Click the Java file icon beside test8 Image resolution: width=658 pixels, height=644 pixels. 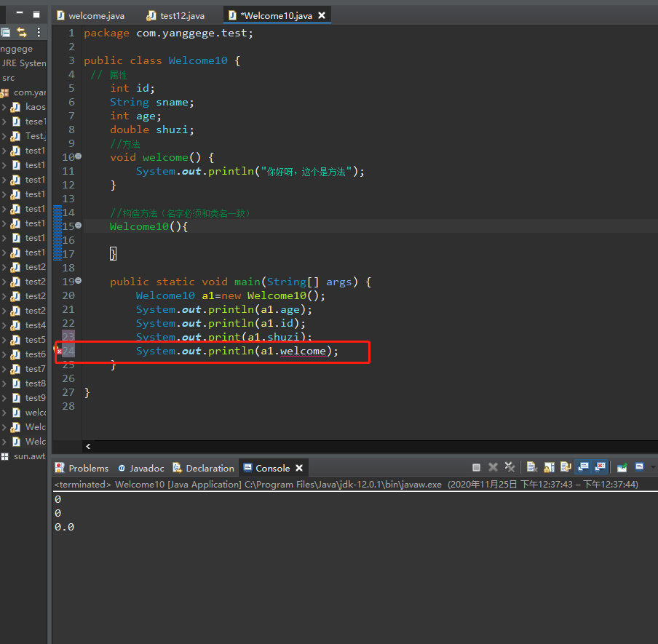[x=16, y=383]
